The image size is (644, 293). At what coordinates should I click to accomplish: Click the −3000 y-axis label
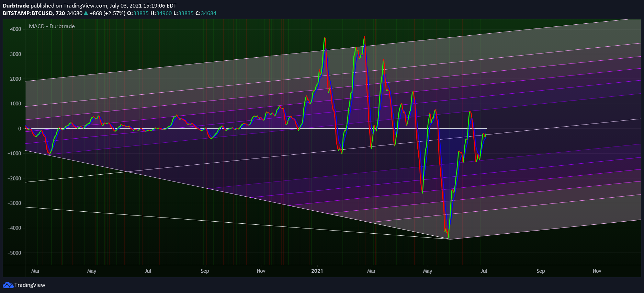click(14, 203)
